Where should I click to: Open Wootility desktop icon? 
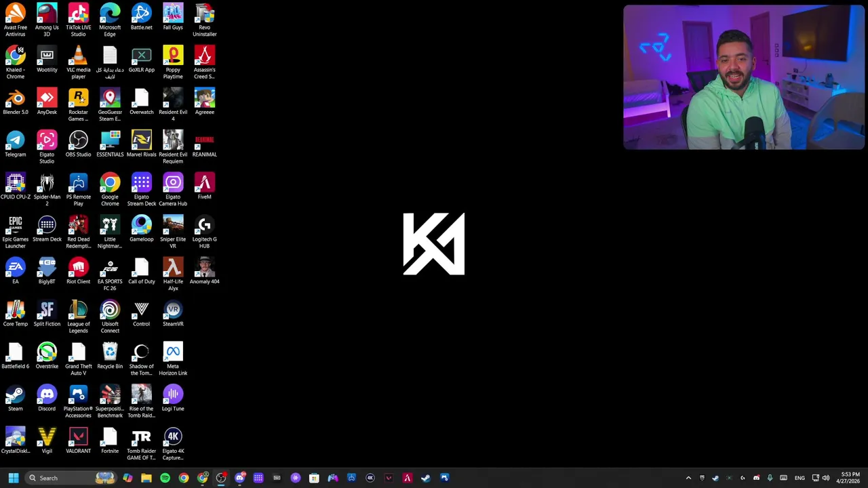pos(47,60)
